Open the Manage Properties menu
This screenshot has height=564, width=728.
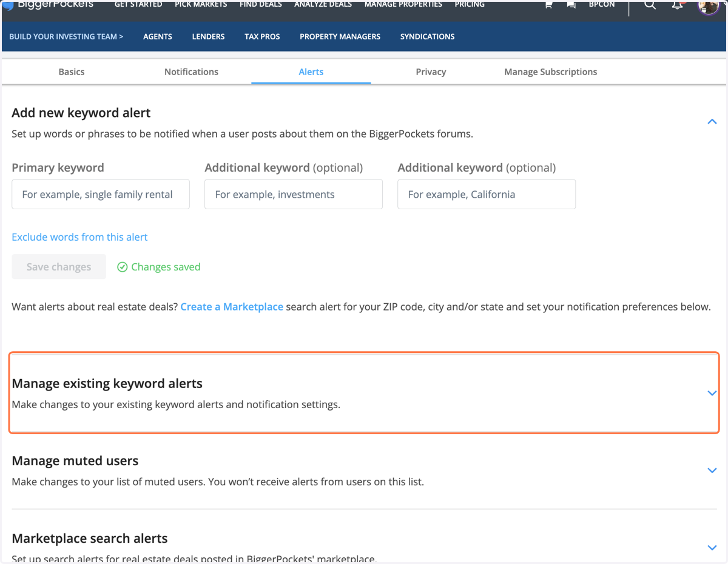pos(403,4)
